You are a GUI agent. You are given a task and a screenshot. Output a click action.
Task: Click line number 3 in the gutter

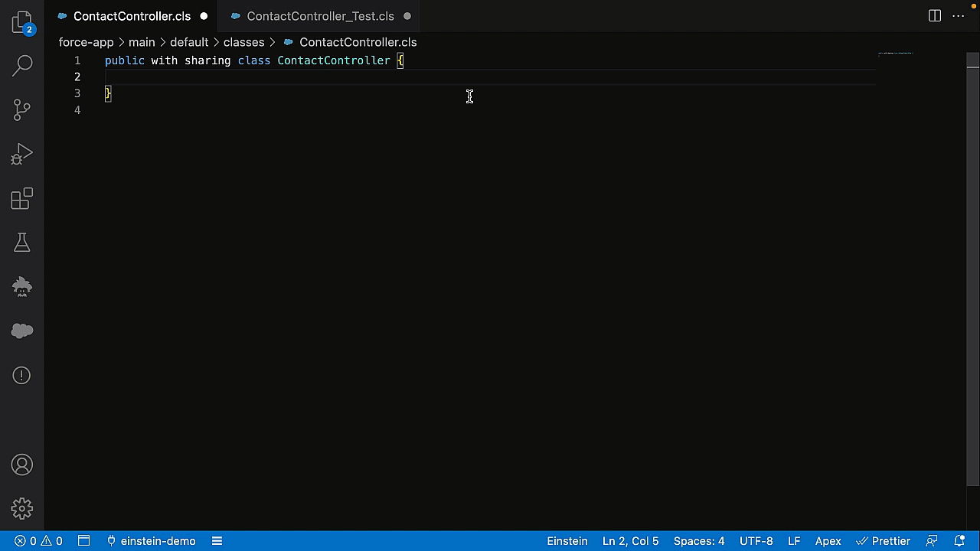[77, 93]
